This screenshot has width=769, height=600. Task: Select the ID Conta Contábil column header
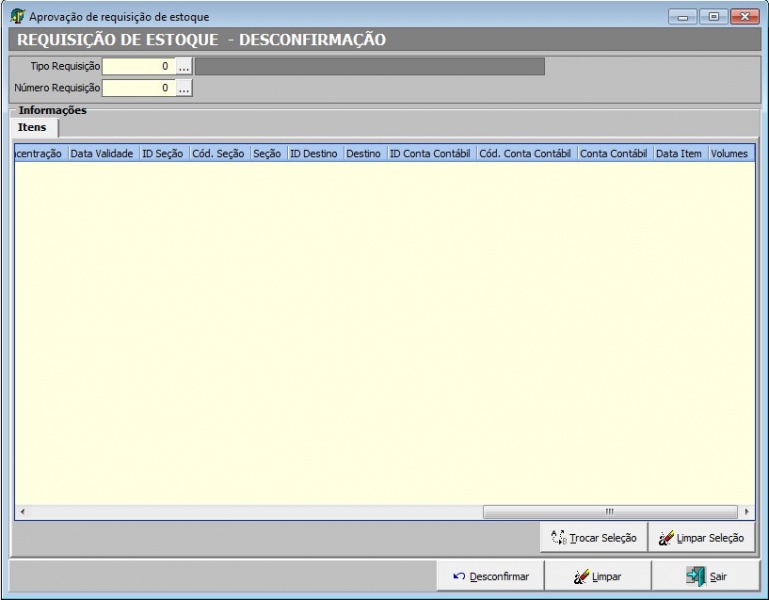tap(430, 154)
